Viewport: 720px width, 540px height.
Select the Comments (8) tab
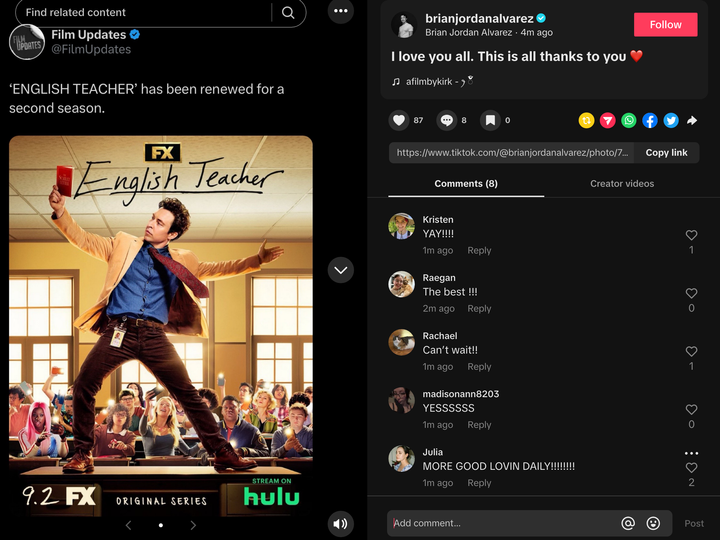(466, 184)
